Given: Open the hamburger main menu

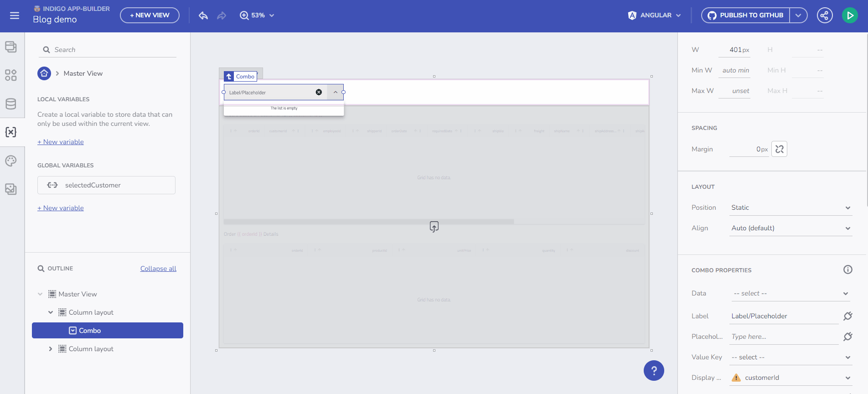Looking at the screenshot, I should pos(15,16).
